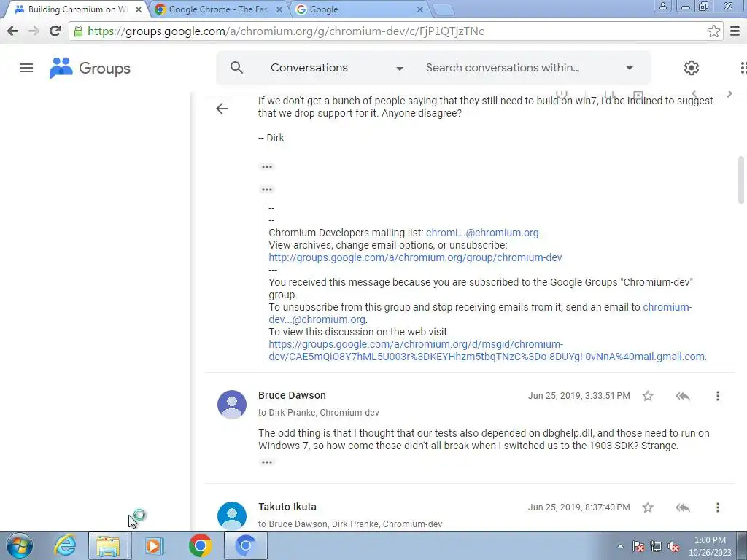Expand trimmed content below Dirk's signature

(267, 167)
